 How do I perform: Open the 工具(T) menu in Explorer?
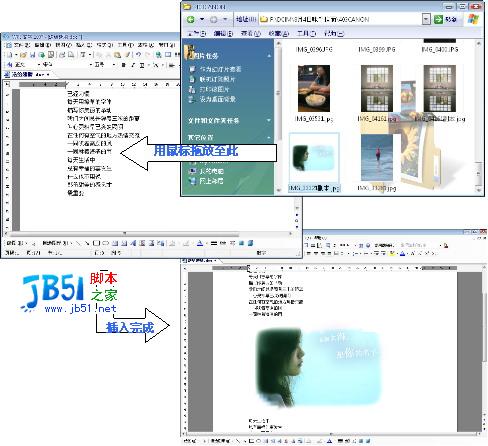(306, 33)
